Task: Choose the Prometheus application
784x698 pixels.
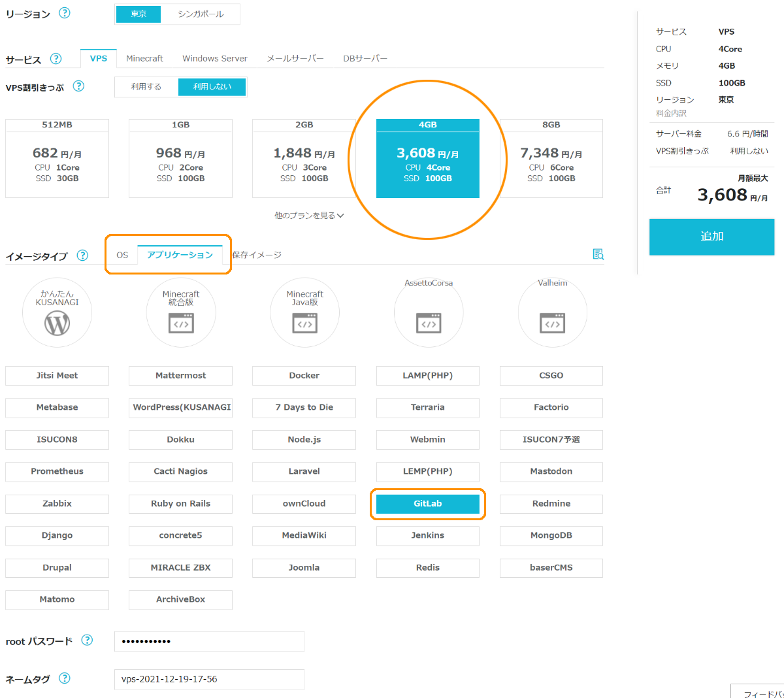Action: pyautogui.click(x=57, y=471)
